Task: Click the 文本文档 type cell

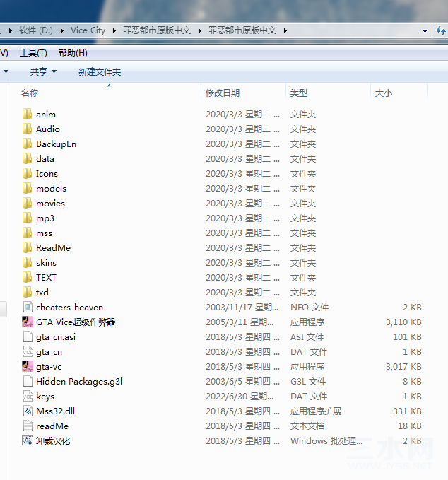Action: point(307,426)
